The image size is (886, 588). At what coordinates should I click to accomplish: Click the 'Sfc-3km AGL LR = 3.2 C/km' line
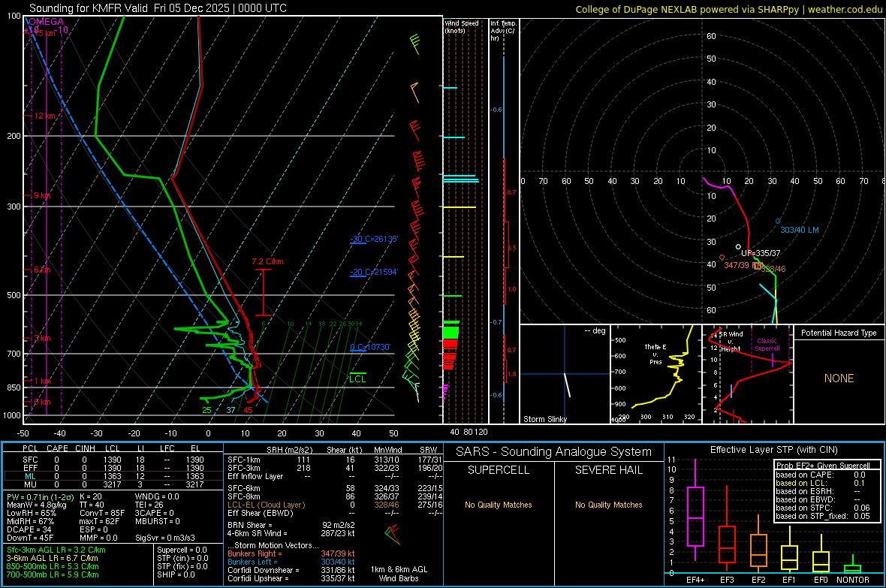tap(56, 550)
